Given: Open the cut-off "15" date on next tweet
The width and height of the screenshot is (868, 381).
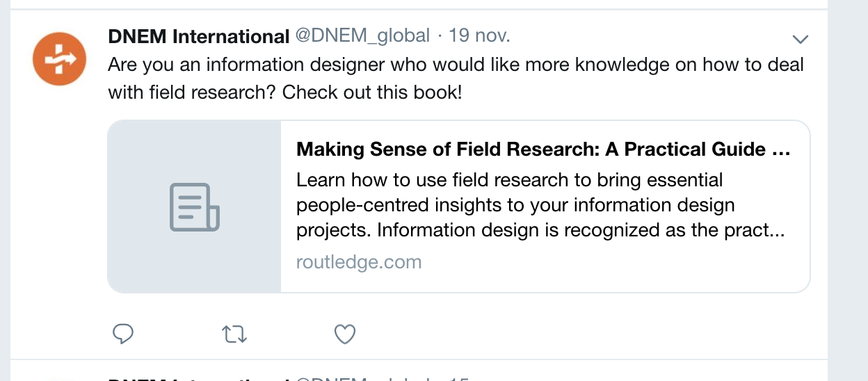Looking at the screenshot, I should pos(460,378).
